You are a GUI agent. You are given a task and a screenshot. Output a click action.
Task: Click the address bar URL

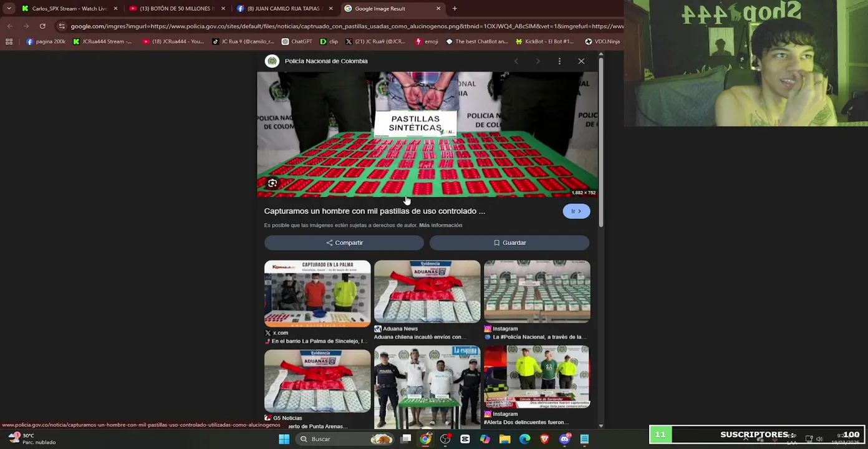click(x=347, y=26)
